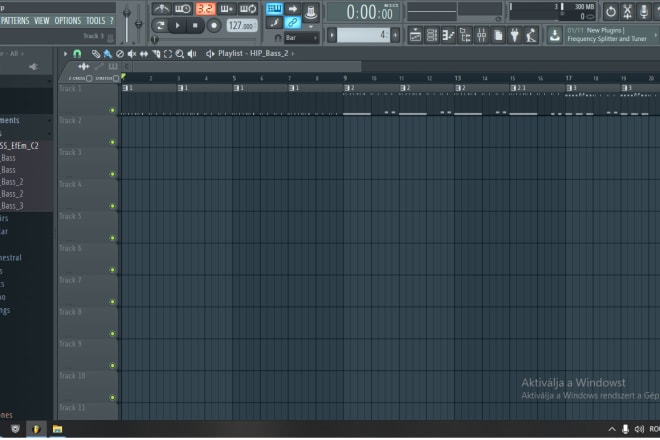This screenshot has height=440, width=660.
Task: Select the Slice tool
Action: point(156,54)
